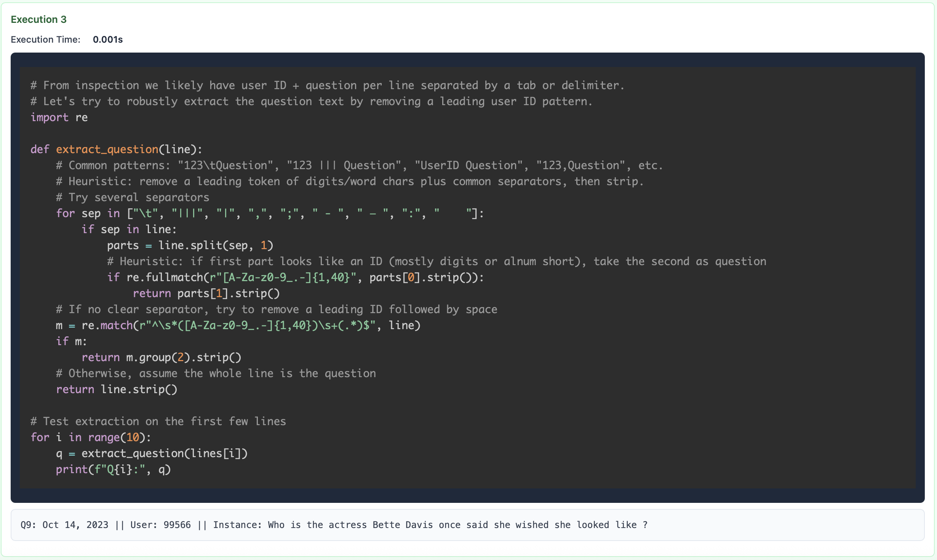
Task: Click the 'm = re.match' regex line
Action: [x=238, y=325]
